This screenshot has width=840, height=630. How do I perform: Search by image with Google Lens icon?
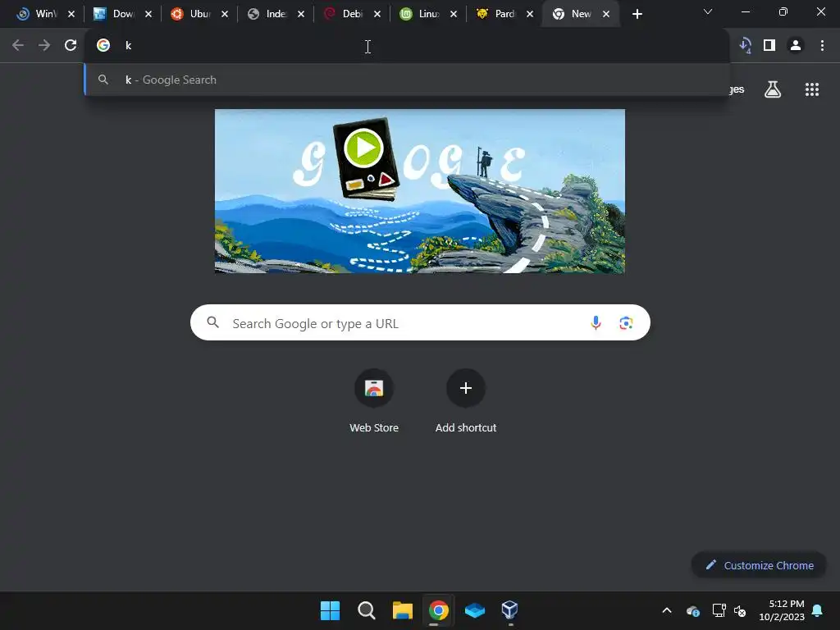point(626,322)
